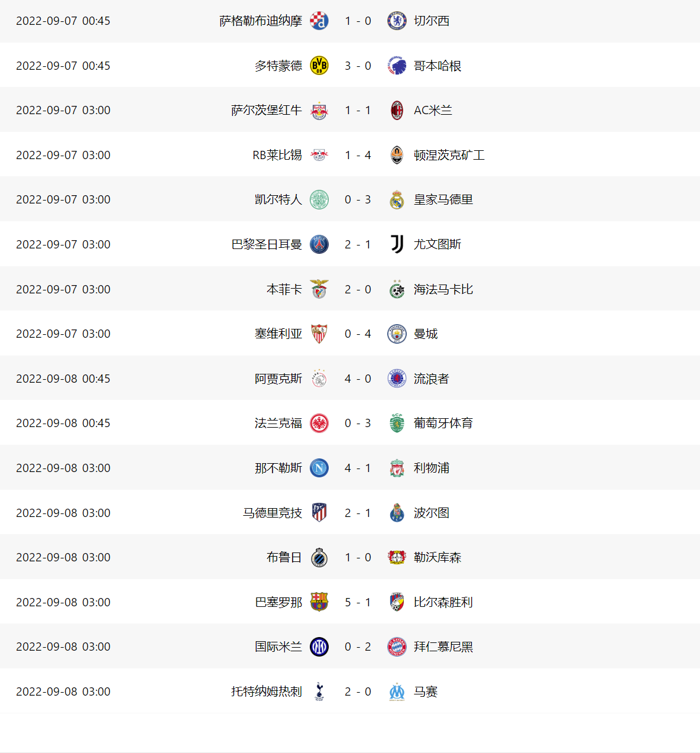Viewport: 700px width, 753px height.
Task: Select the Juventus J logo
Action: click(x=397, y=244)
